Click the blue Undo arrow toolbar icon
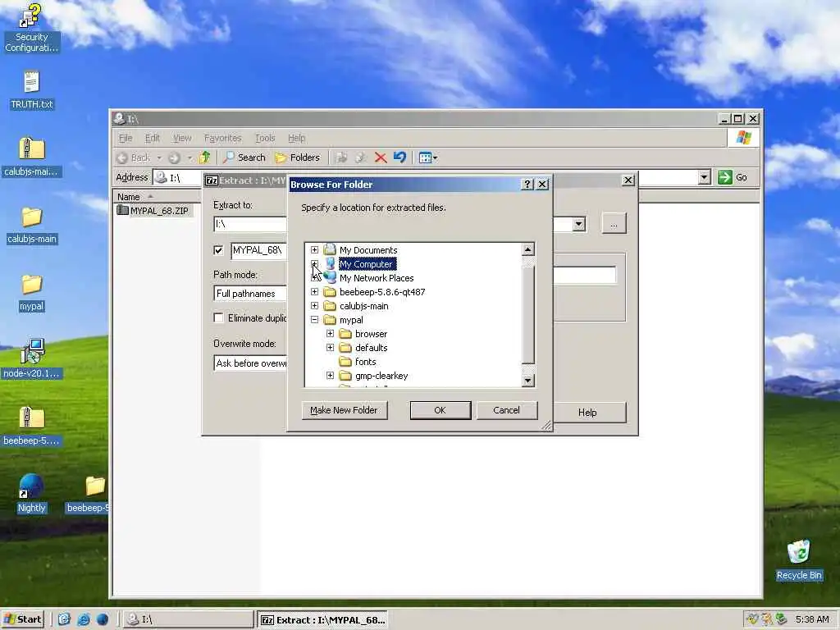The width and height of the screenshot is (840, 630). click(399, 157)
